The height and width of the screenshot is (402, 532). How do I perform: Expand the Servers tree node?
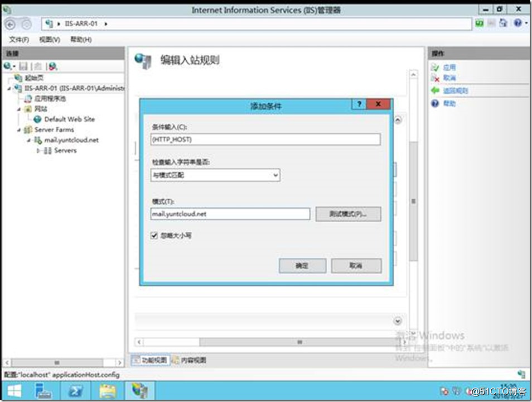point(38,150)
